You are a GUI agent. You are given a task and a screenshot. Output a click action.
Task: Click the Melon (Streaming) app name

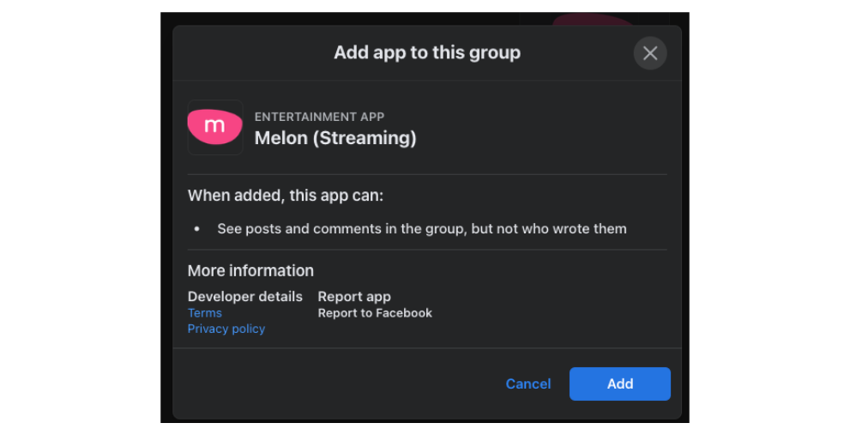tap(335, 138)
